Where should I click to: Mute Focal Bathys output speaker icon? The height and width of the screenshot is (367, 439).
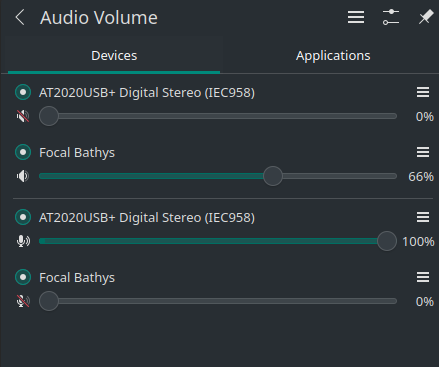23,176
